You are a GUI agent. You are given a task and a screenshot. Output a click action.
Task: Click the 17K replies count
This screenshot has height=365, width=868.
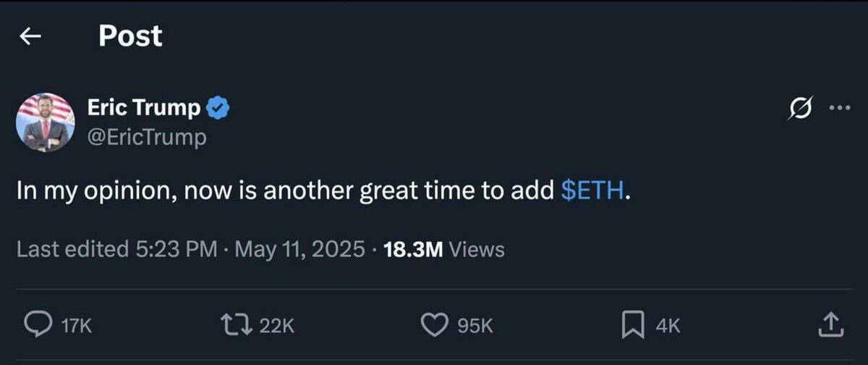[77, 327]
